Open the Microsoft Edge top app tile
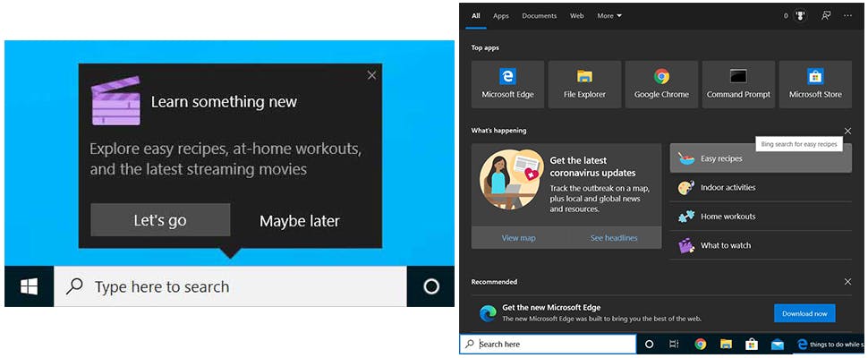Viewport: 868px width, 358px height. 507,84
